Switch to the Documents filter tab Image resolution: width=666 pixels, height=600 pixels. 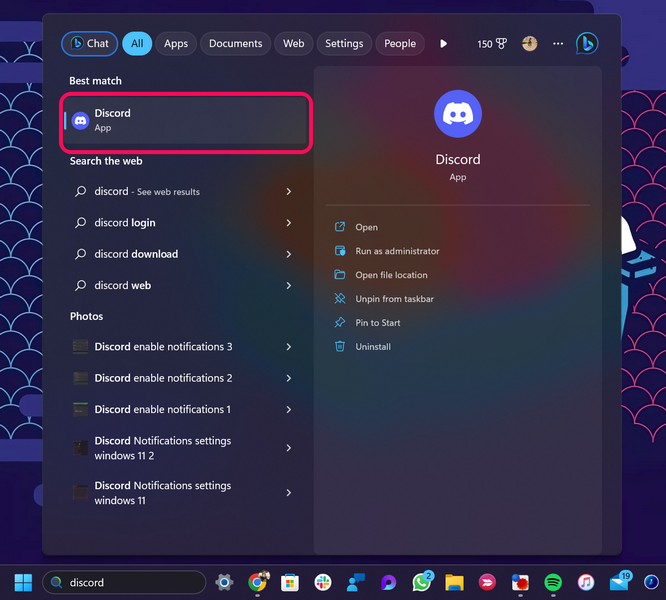(x=235, y=43)
